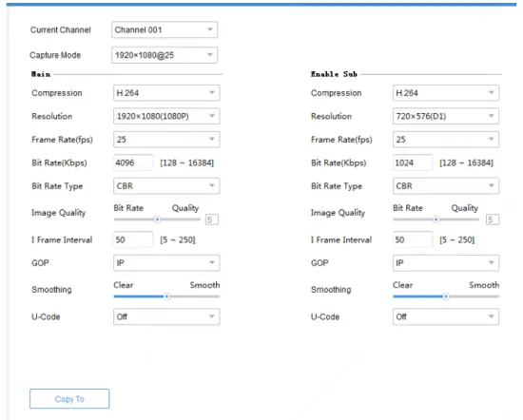Click Main I Frame Interval field
This screenshot has width=523, height=420.
[133, 239]
